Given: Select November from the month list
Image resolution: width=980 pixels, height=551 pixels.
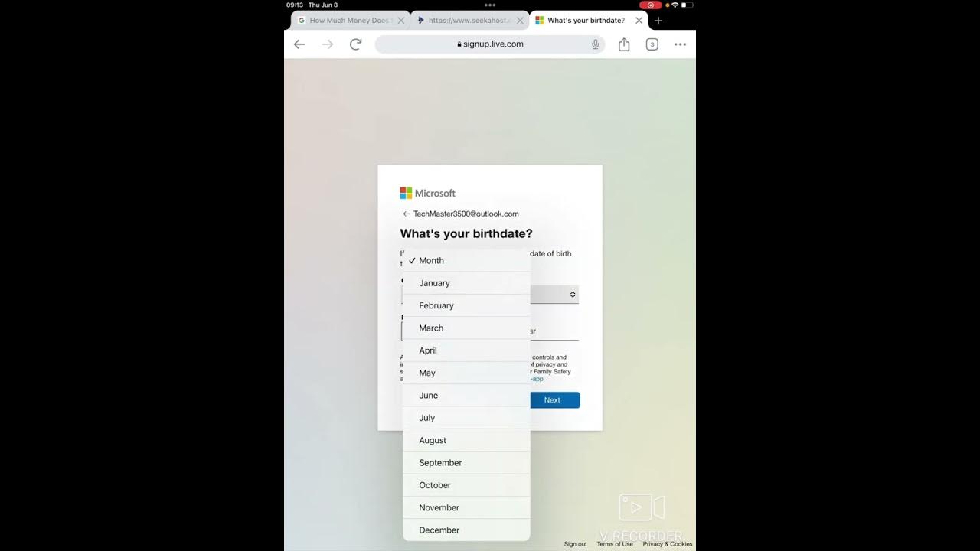Looking at the screenshot, I should (x=466, y=507).
